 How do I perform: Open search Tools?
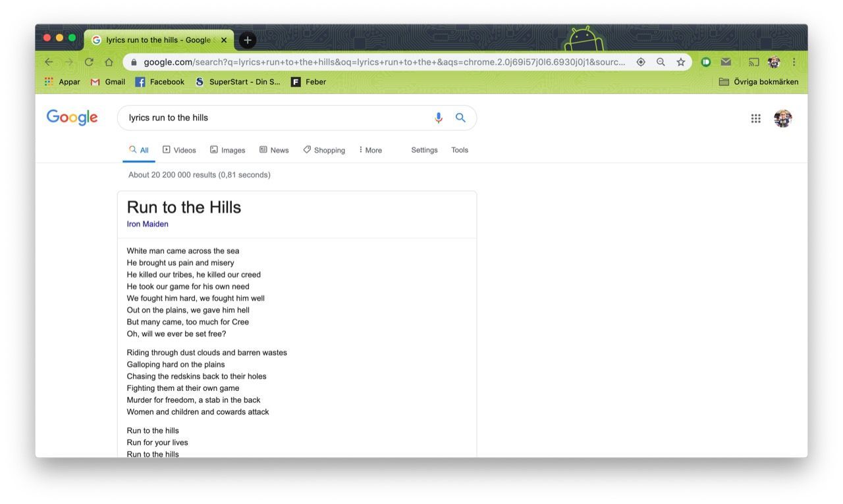click(x=460, y=150)
